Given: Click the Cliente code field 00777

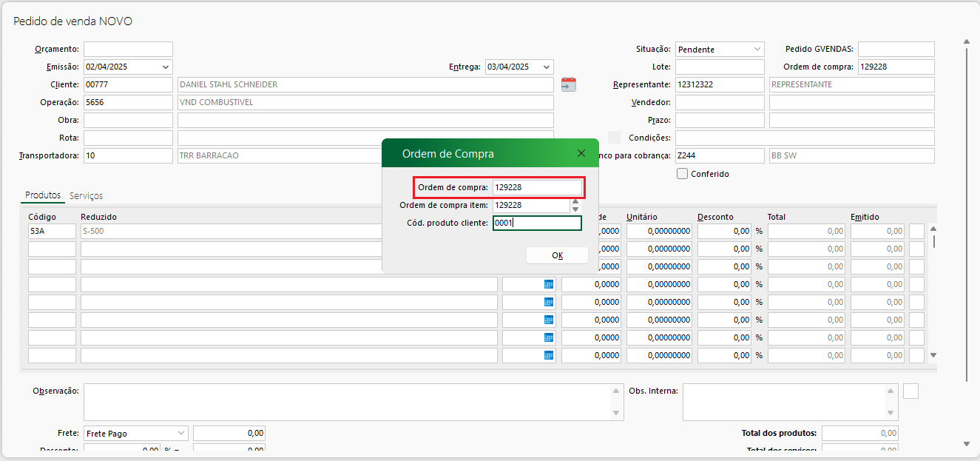Looking at the screenshot, I should (x=128, y=84).
